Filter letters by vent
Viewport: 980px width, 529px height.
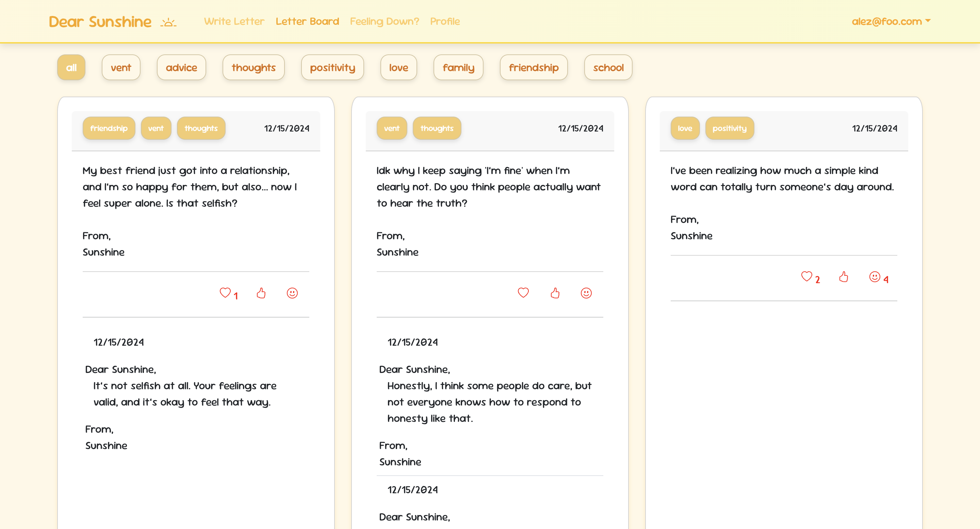coord(121,68)
